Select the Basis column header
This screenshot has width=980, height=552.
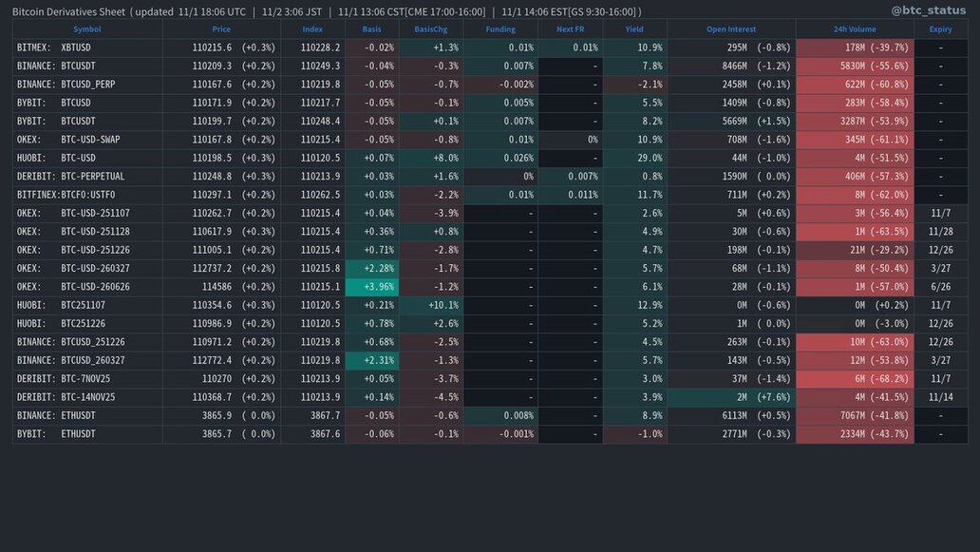(x=371, y=29)
